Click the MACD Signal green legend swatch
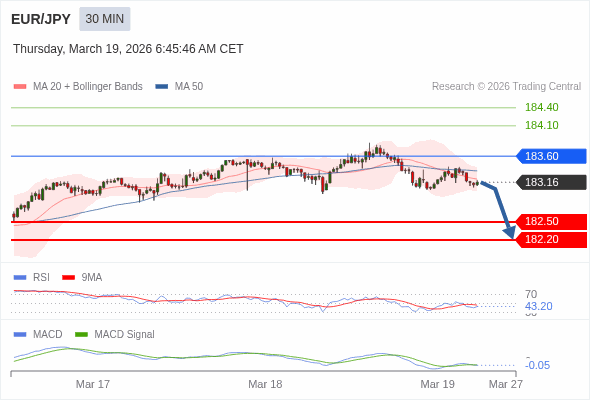This screenshot has width=590, height=400. (81, 335)
